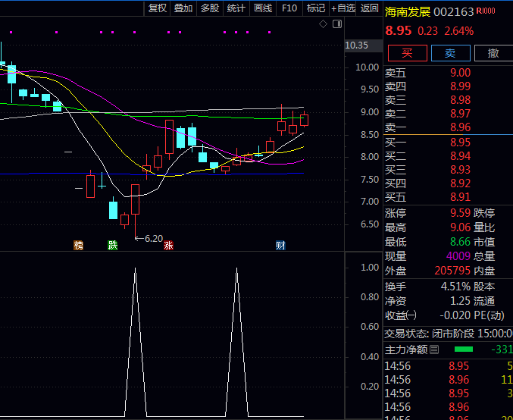The height and width of the screenshot is (420, 513).
Task: Select the 画线 drawing tool
Action: click(263, 8)
